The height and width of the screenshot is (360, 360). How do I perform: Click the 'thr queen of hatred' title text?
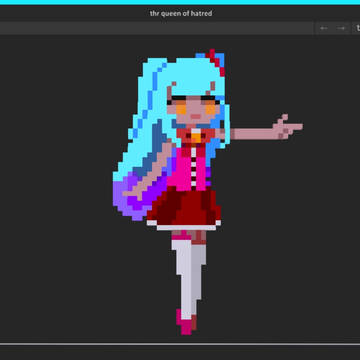point(181,14)
